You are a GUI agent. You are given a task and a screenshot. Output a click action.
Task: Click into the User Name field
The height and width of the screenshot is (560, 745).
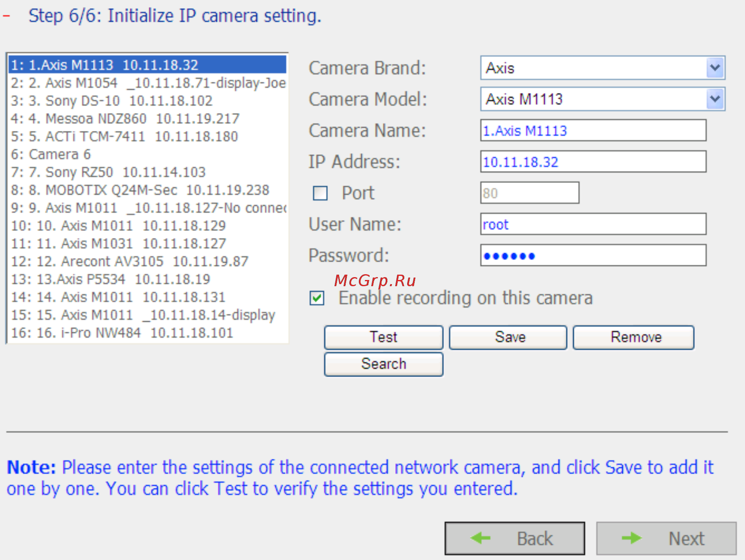click(x=593, y=224)
